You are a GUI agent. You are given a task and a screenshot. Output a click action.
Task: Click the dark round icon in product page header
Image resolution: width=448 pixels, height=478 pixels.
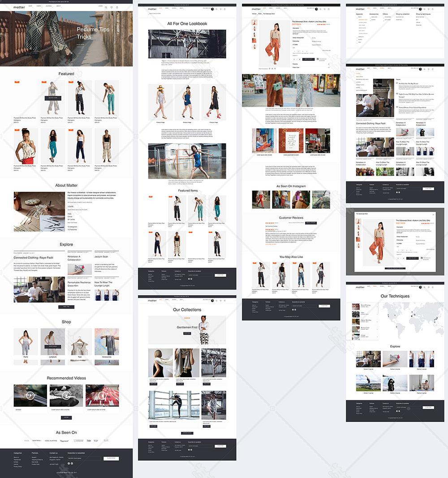click(316, 9)
